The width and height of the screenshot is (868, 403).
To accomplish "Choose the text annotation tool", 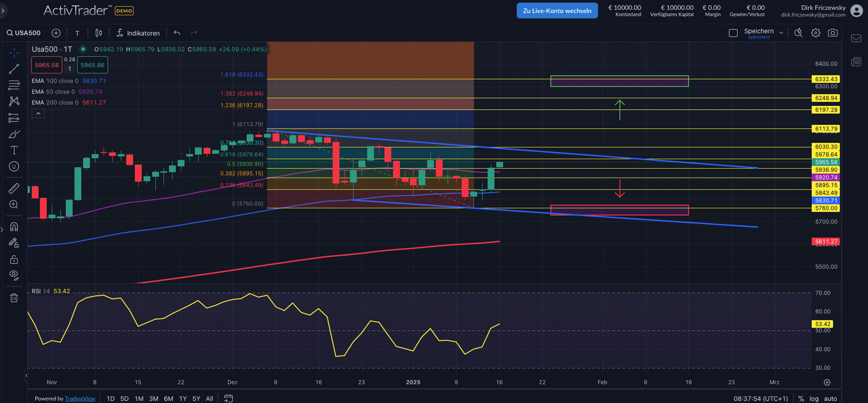I will (x=14, y=150).
